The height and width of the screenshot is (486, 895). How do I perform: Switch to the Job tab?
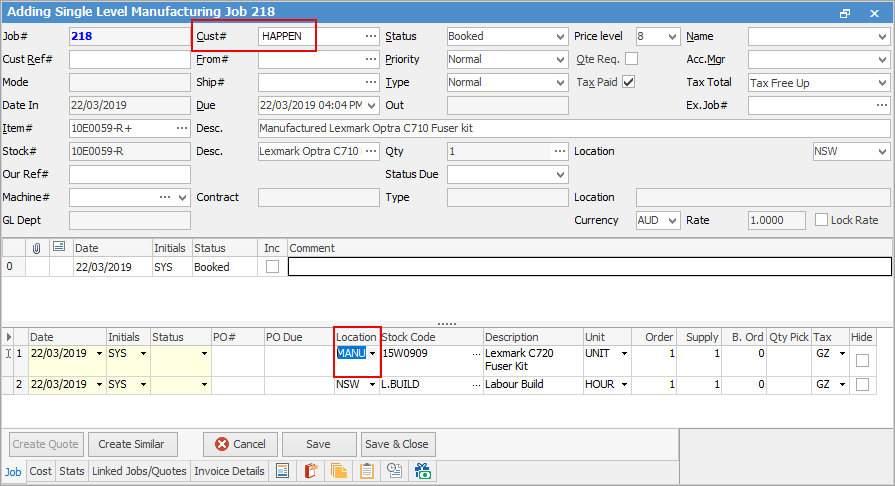pos(13,472)
